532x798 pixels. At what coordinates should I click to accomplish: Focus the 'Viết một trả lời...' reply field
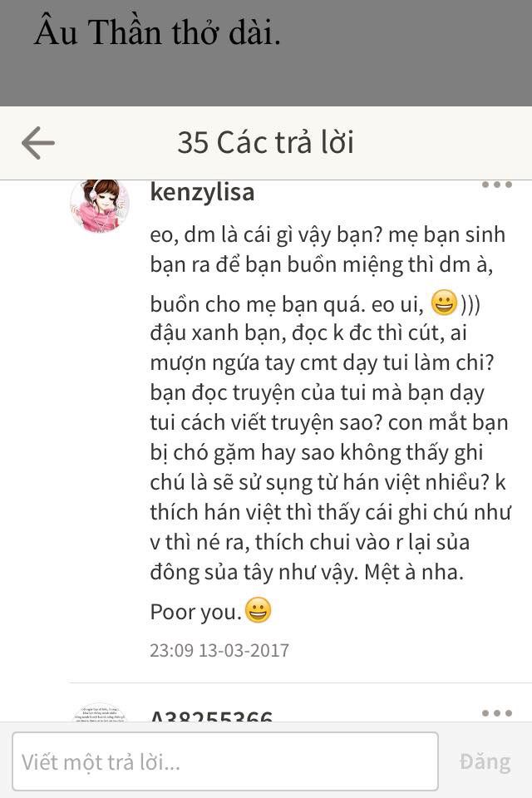click(225, 761)
